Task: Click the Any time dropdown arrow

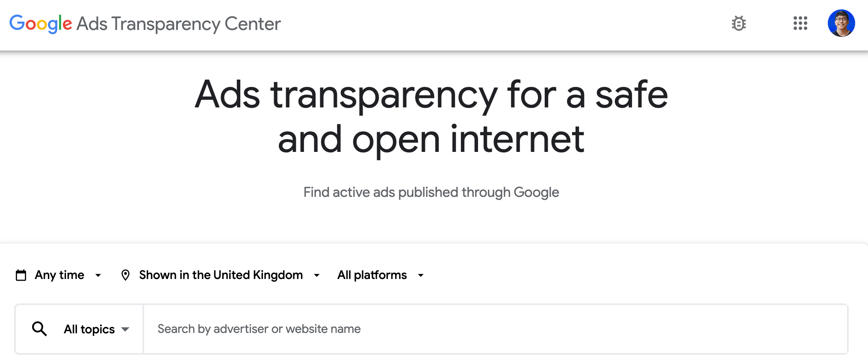Action: [x=98, y=275]
